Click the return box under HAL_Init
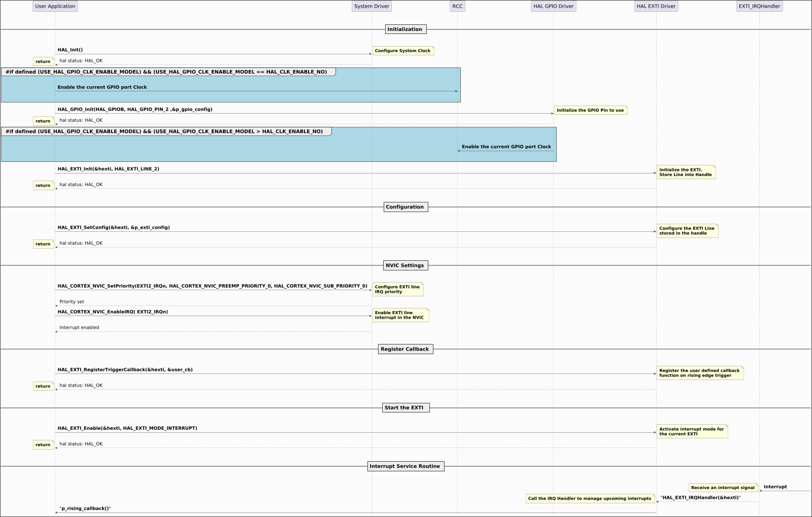 point(43,61)
